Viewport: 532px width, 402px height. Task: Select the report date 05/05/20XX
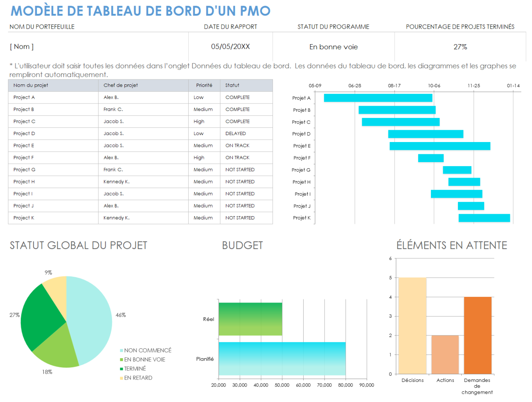pos(230,46)
